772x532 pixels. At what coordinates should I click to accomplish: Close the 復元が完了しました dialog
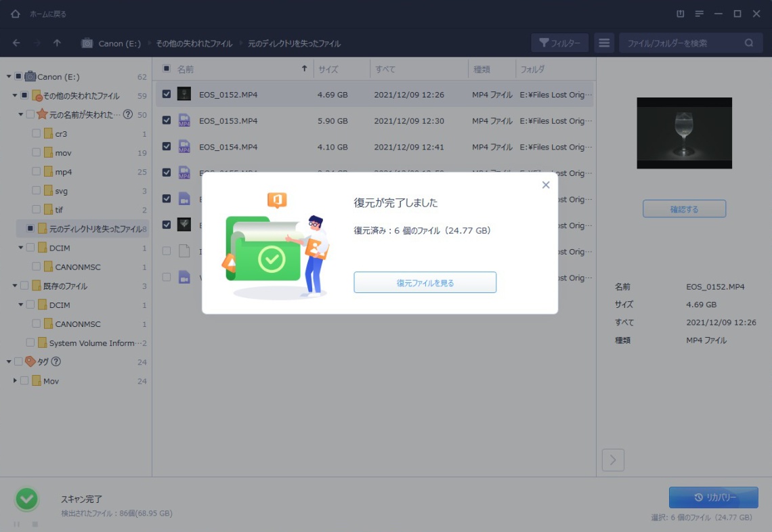(546, 185)
